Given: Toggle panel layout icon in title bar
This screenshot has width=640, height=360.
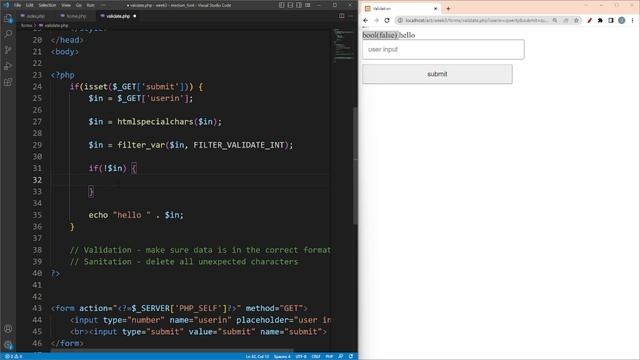Looking at the screenshot, I should 290,5.
